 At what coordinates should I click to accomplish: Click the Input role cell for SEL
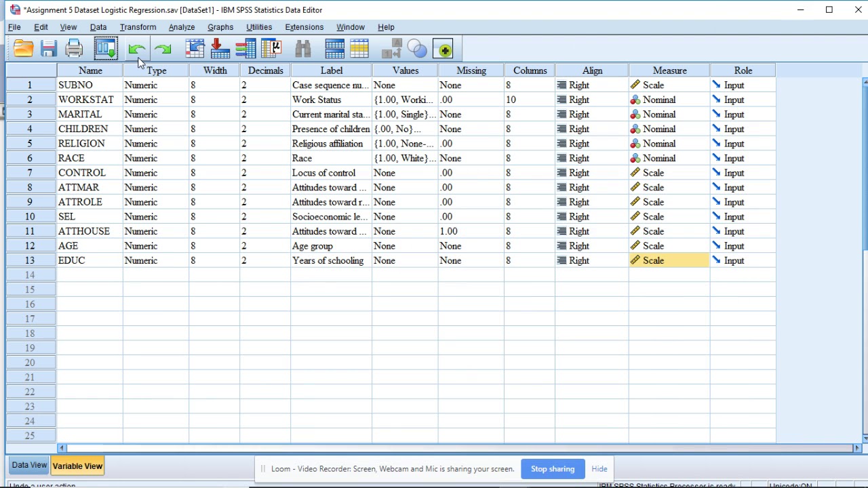pyautogui.click(x=743, y=217)
